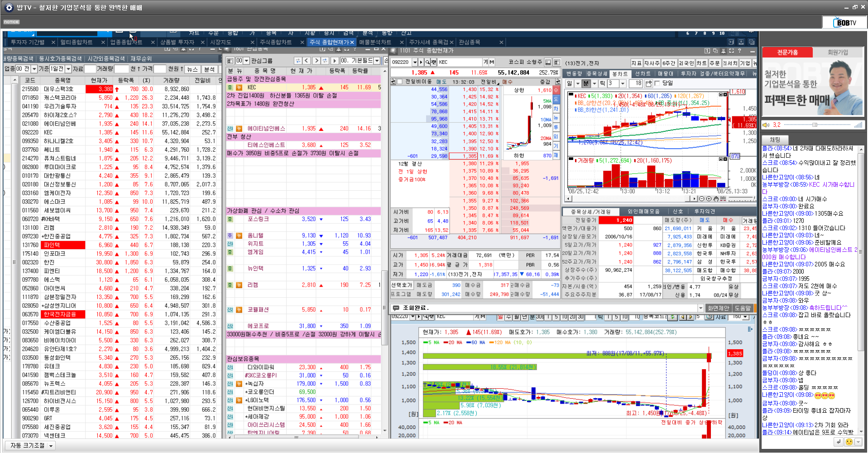
Task: Click the first layout icon beside 코스피 소형주
Action: coord(548,62)
